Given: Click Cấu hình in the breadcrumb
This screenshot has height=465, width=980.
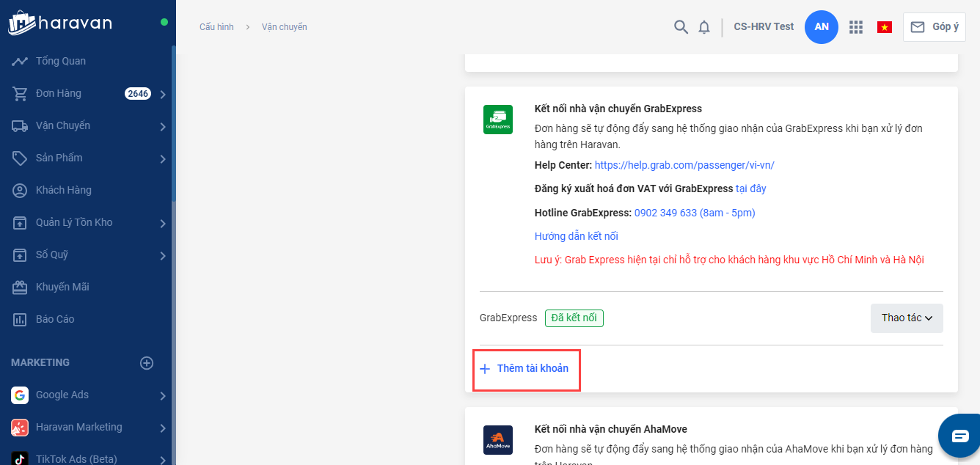Looking at the screenshot, I should [216, 27].
